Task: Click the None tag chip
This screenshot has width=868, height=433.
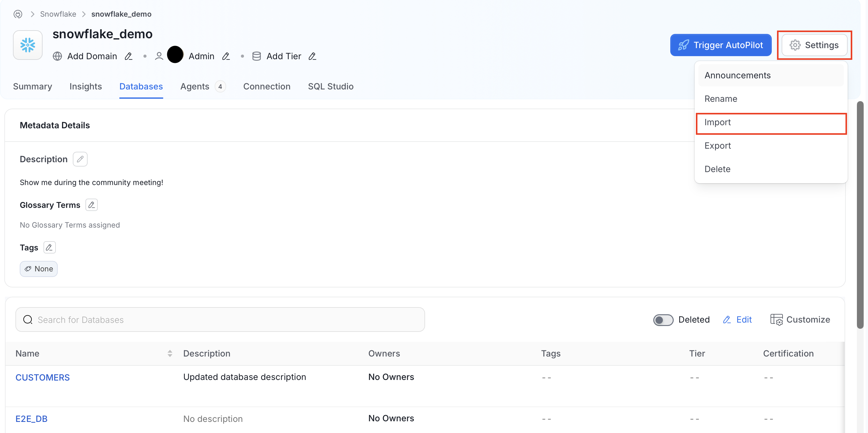Action: [39, 269]
